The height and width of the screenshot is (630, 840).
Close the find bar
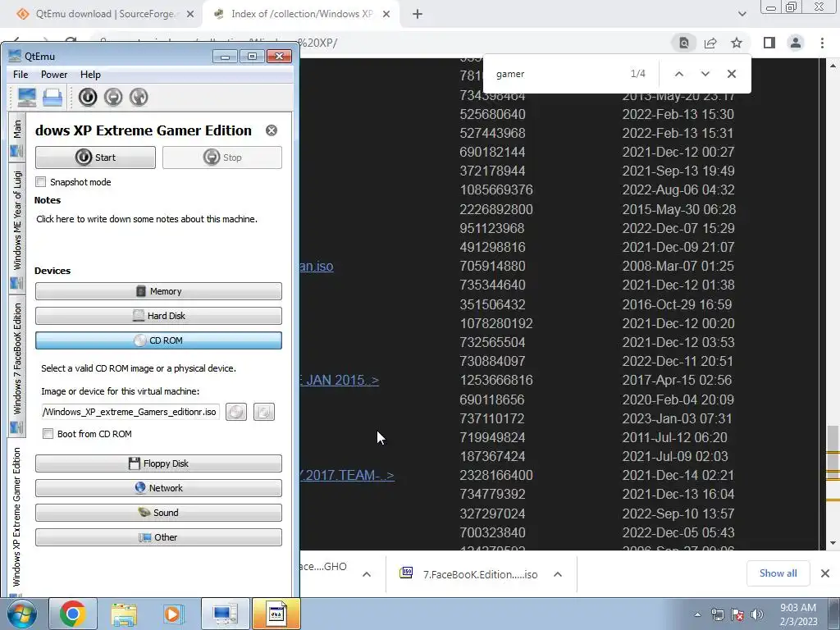pos(731,74)
